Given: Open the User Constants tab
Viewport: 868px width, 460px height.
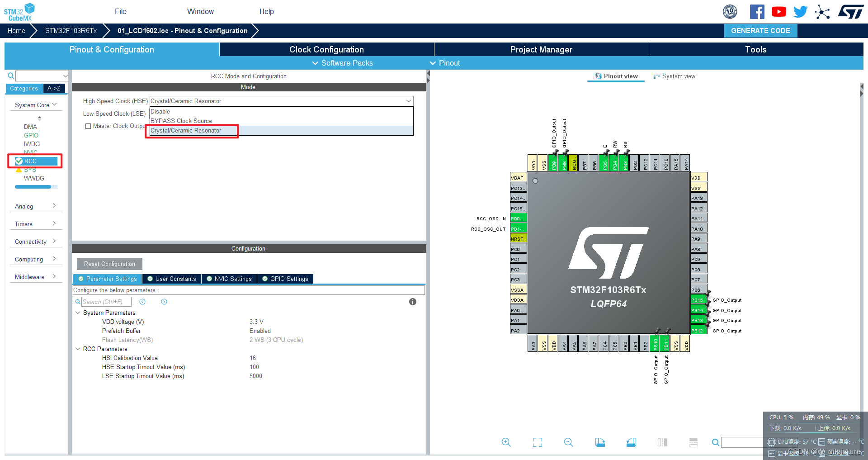Looking at the screenshot, I should (172, 279).
